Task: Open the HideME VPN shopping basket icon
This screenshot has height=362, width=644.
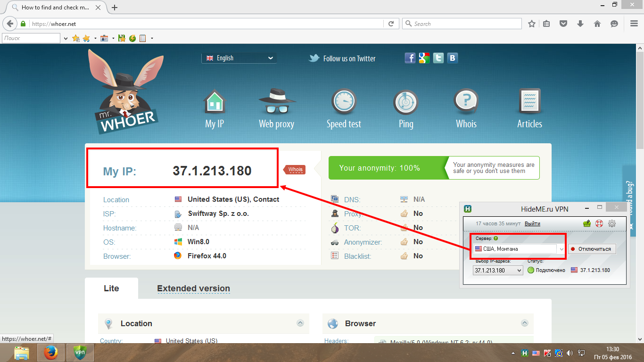Action: point(587,223)
